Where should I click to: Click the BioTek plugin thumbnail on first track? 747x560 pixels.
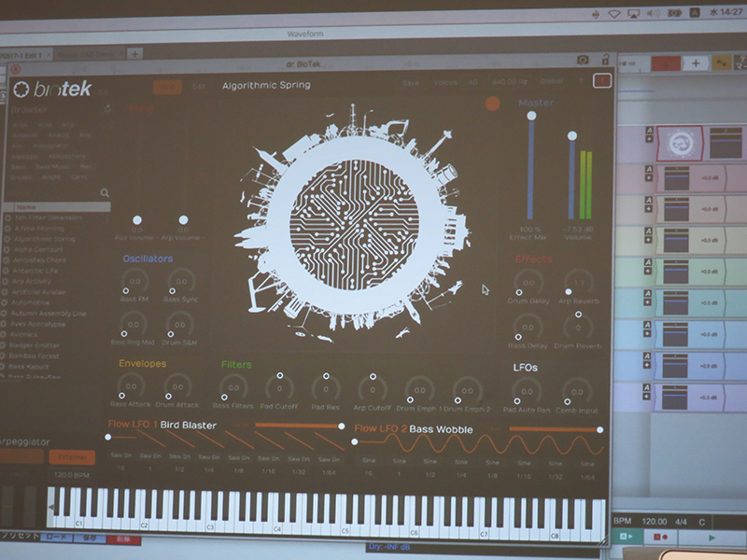(680, 143)
